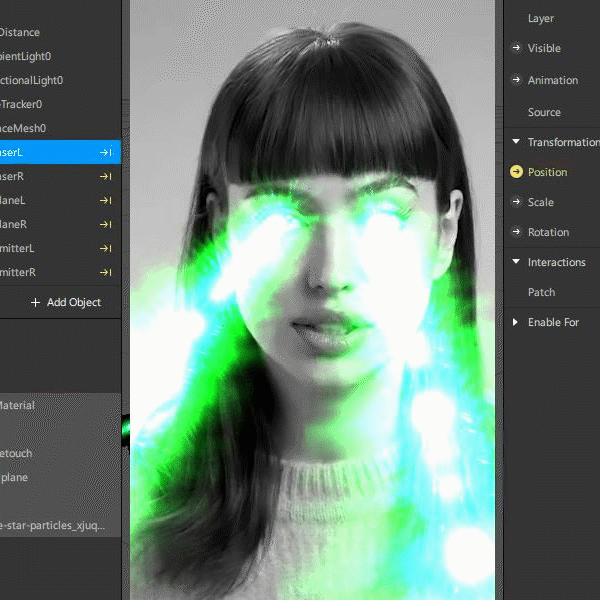Click the patch arrow icon on planeR row
Image resolution: width=600 pixels, height=600 pixels.
[x=106, y=224]
